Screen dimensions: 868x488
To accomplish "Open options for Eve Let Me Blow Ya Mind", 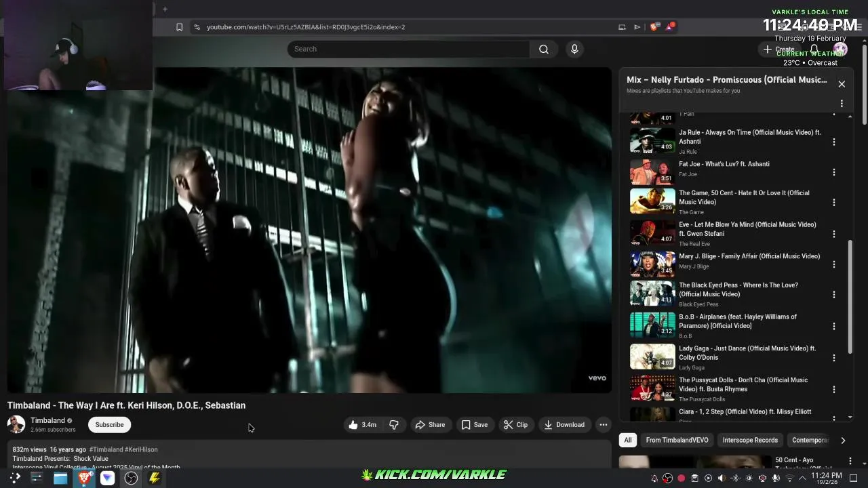I will pyautogui.click(x=834, y=234).
